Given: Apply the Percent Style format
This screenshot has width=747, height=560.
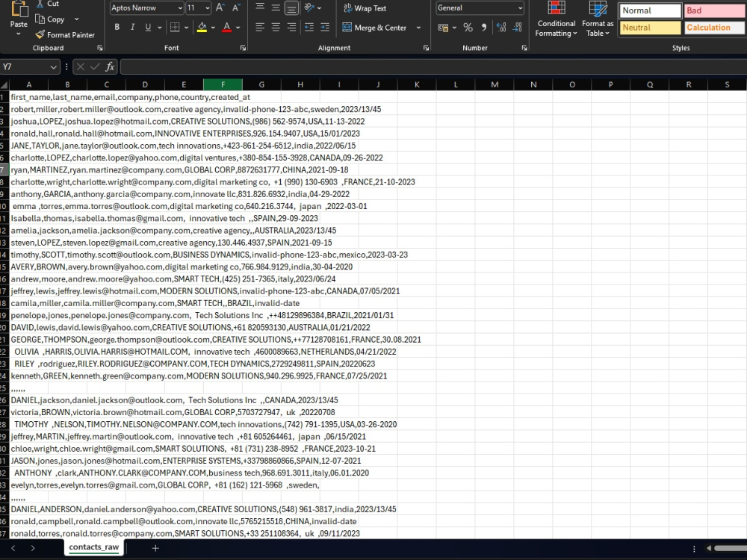Looking at the screenshot, I should 468,28.
